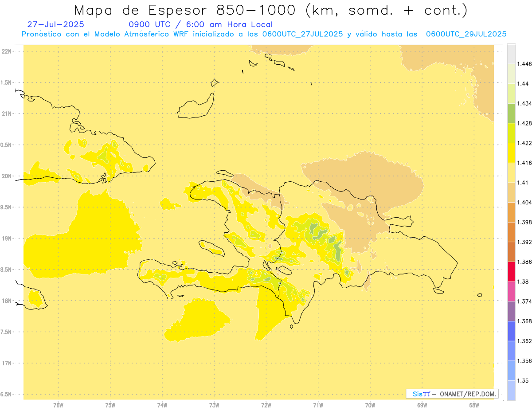Click the legend value '1.368'
This screenshot has height=411, width=532.
[524, 321]
